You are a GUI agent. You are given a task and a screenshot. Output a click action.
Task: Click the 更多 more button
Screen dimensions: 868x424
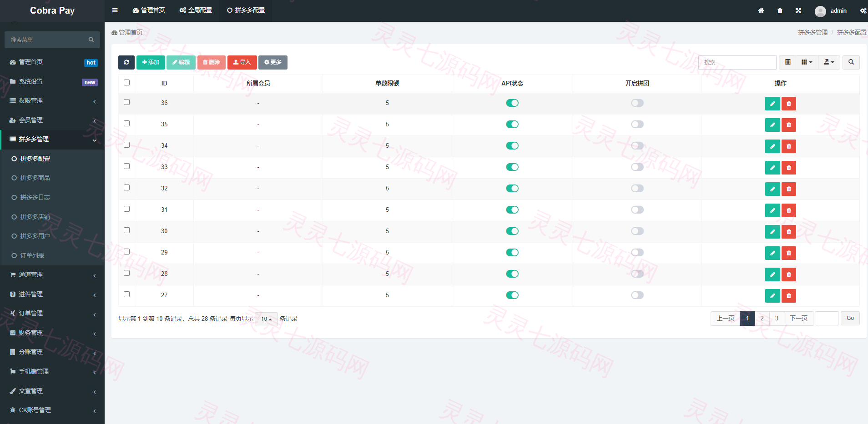273,62
